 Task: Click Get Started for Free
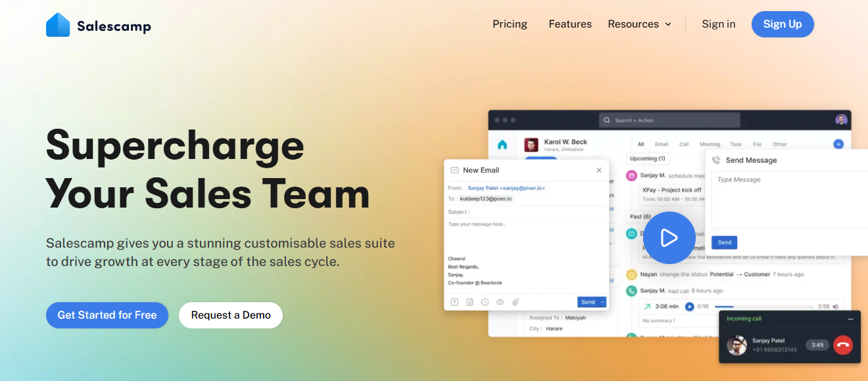(x=107, y=315)
